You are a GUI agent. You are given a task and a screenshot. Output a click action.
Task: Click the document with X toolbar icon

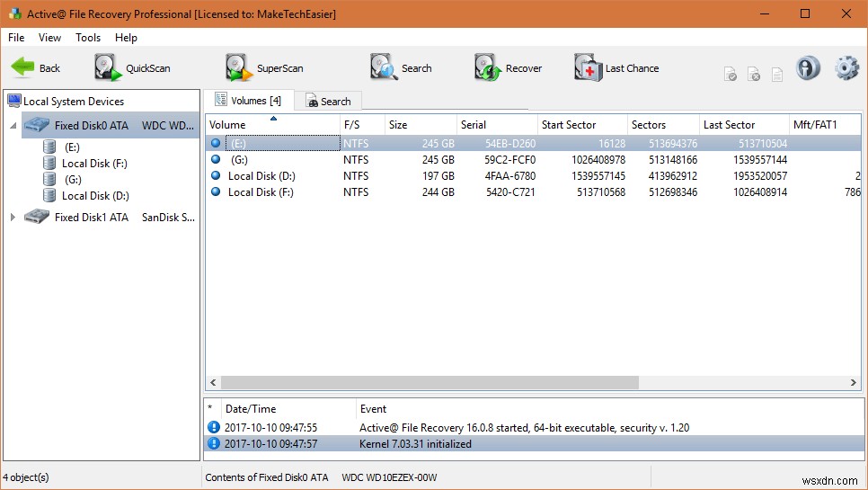tap(753, 74)
